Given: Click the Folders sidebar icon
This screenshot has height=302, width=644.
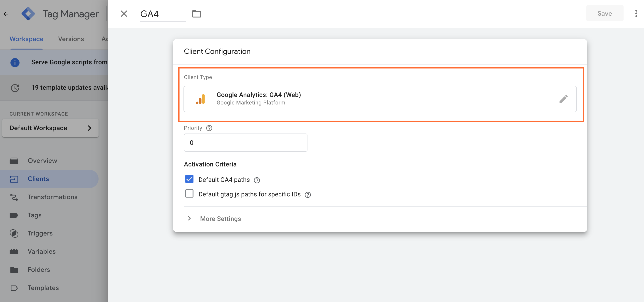Looking at the screenshot, I should (x=14, y=270).
